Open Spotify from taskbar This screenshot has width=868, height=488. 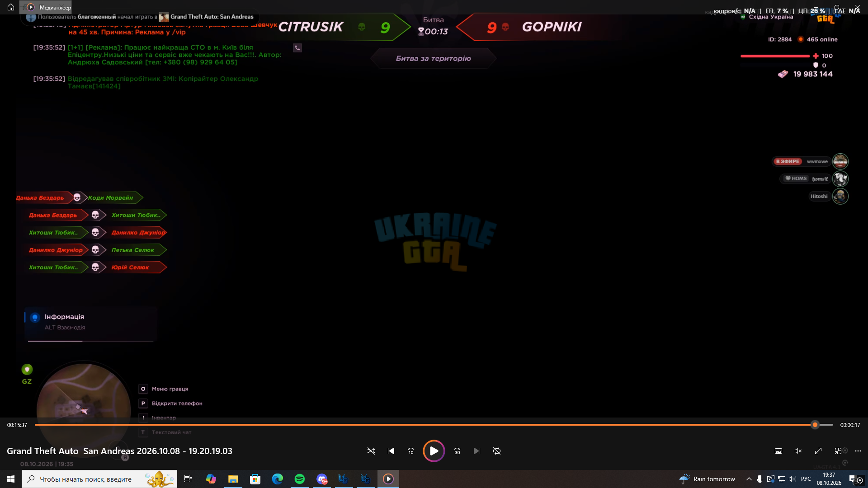pyautogui.click(x=300, y=479)
